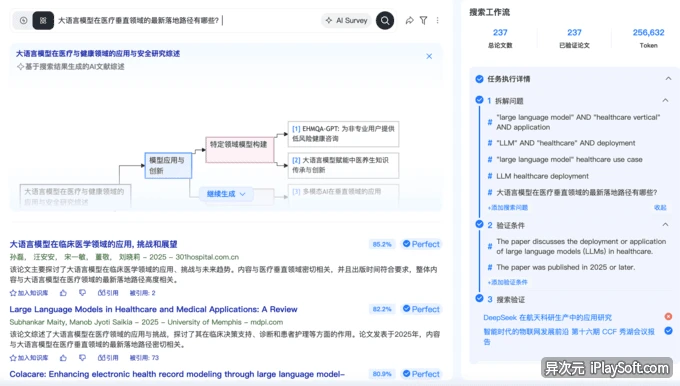Click red rejected icon beside DeepSeek entry
This screenshot has height=386, width=680.
coord(668,317)
